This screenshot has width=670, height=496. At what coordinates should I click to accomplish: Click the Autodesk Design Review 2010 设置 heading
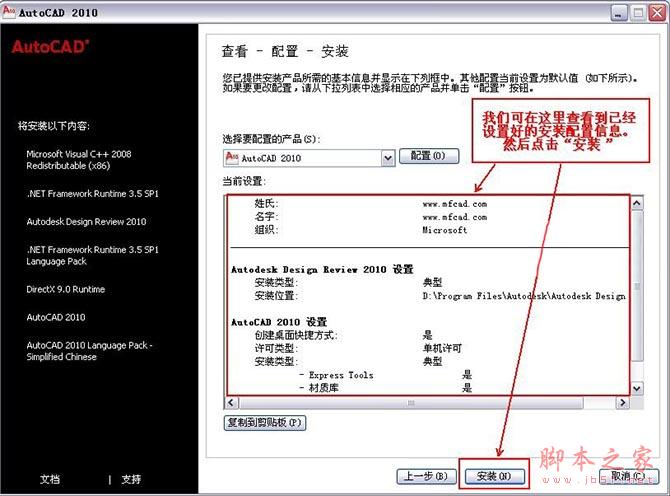tap(322, 270)
